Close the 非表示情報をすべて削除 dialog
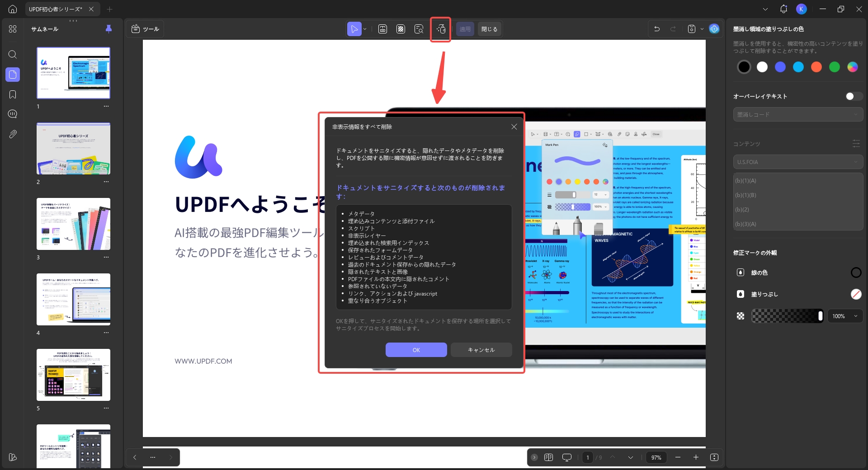This screenshot has width=868, height=470. pos(514,127)
